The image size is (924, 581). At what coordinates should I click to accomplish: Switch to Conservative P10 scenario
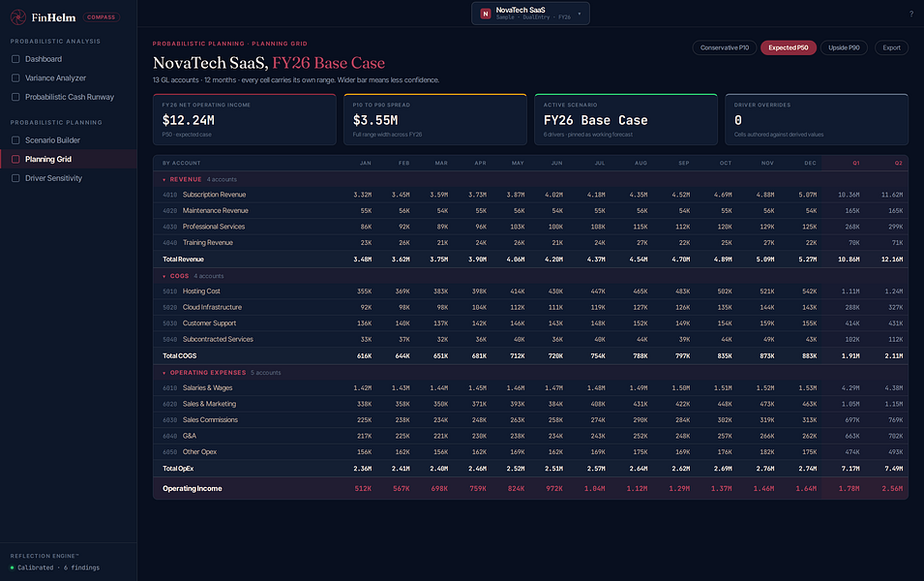coord(725,47)
